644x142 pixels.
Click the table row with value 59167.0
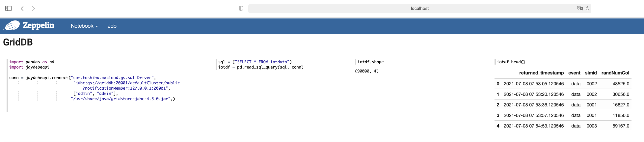pos(563,126)
